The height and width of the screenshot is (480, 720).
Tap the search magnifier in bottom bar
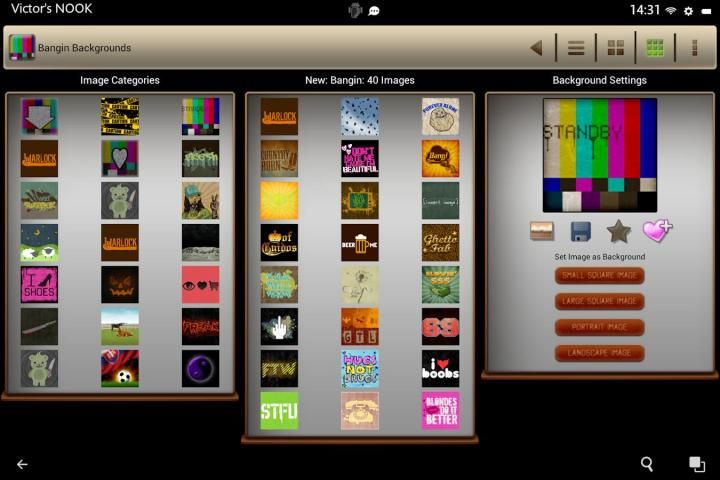[x=647, y=464]
